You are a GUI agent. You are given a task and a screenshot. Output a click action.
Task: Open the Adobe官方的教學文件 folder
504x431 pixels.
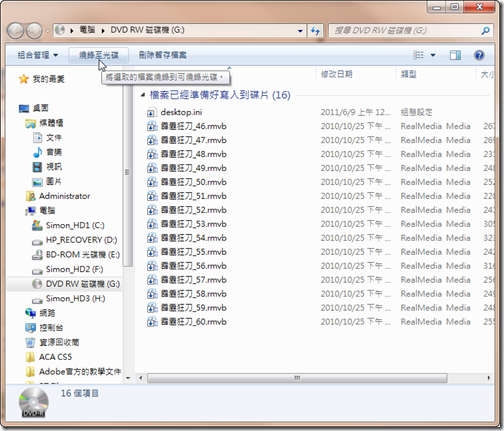(x=73, y=372)
